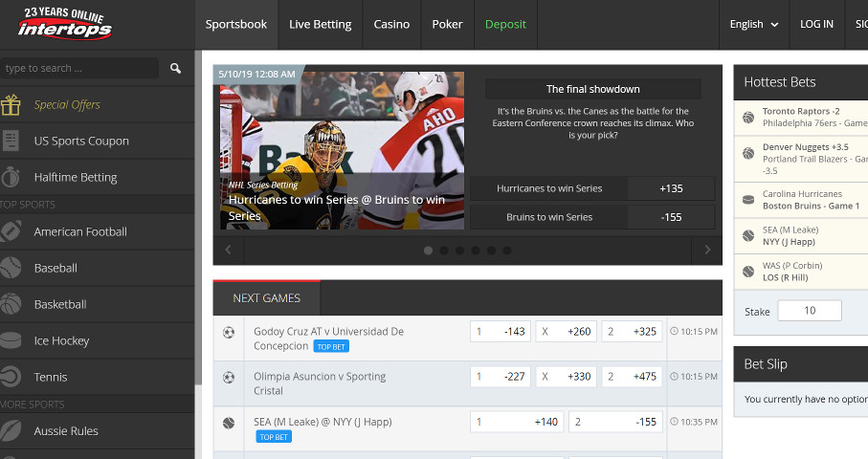Screen dimensions: 868x459
Task: Click the Tennis ball icon
Action: (x=10, y=377)
